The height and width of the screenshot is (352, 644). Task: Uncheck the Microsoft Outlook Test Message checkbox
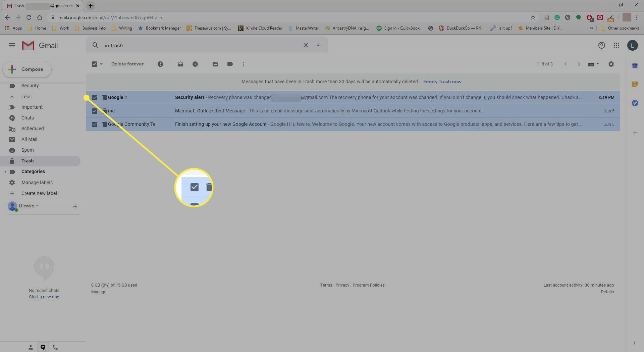[x=95, y=111]
